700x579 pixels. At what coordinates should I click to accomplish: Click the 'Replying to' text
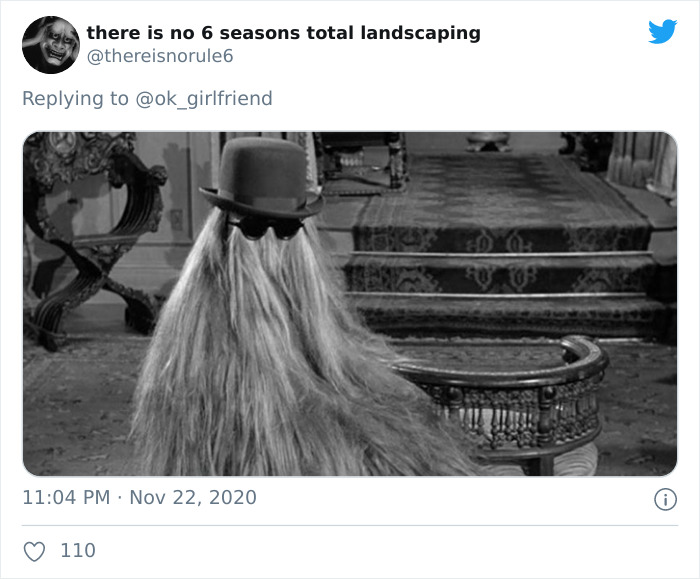tap(75, 99)
